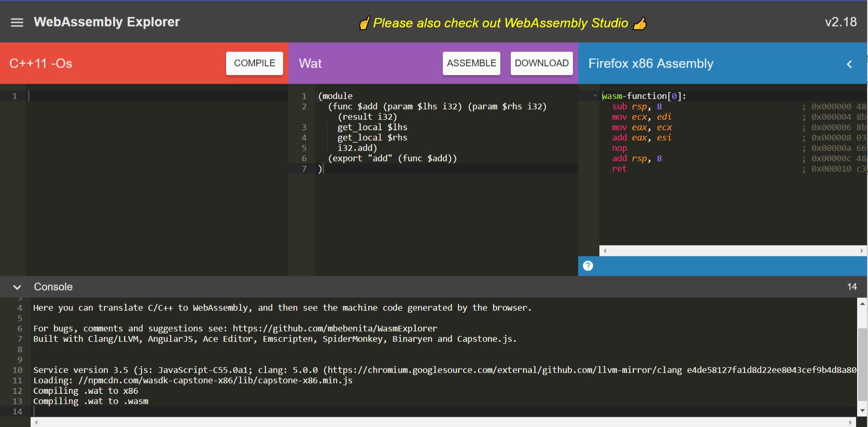
Task: Click the Firefox x86 Assembly heading
Action: [651, 63]
